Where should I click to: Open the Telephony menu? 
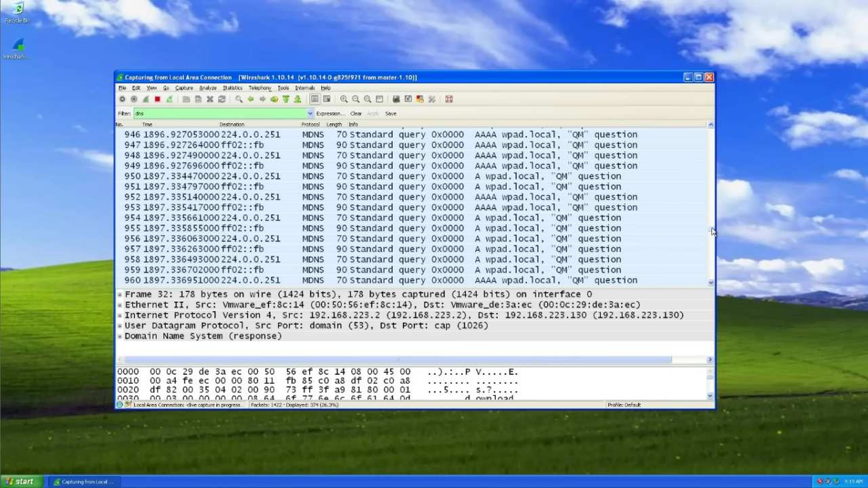[260, 88]
